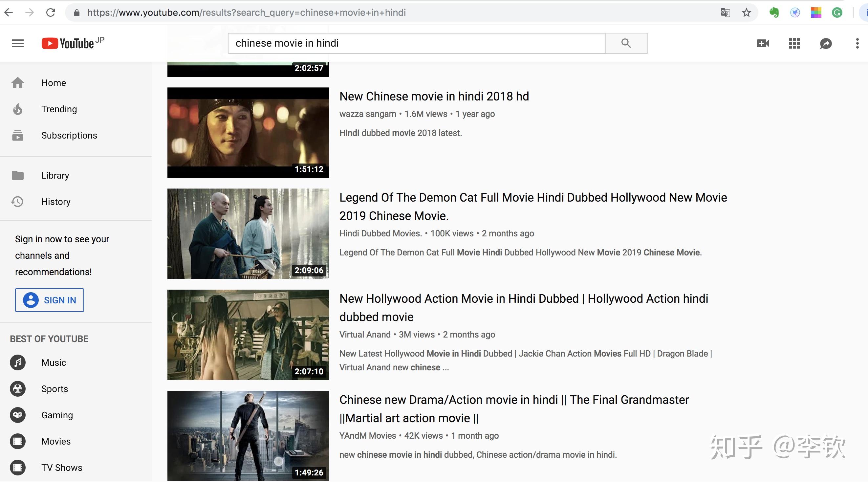Click the Music note icon
The image size is (868, 482).
(17, 362)
